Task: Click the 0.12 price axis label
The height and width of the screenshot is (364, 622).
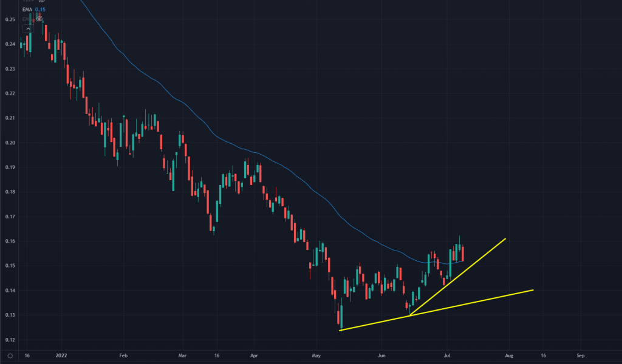Action: (10, 340)
